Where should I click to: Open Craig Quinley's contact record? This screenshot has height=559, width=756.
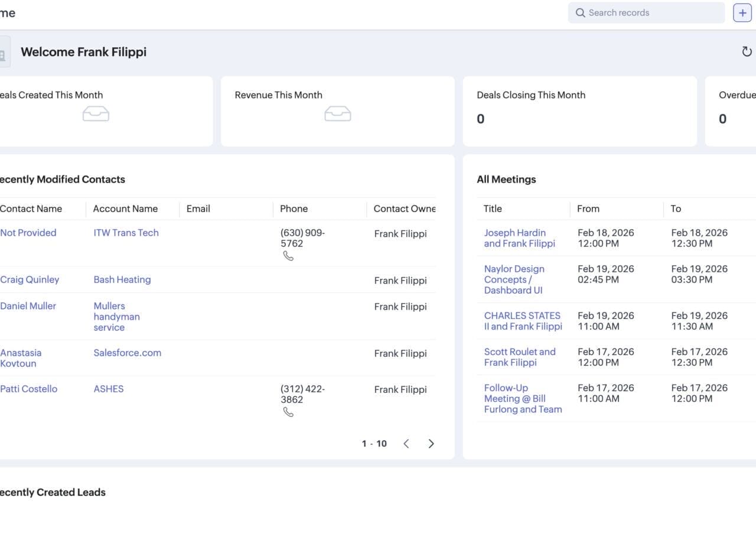29,279
